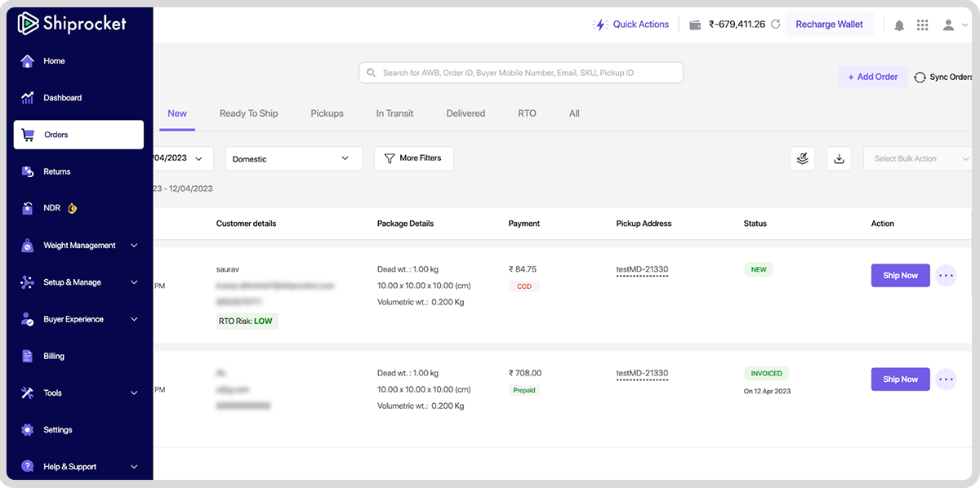Click the Orders cart icon
Image resolution: width=980 pixels, height=488 pixels.
tap(29, 135)
